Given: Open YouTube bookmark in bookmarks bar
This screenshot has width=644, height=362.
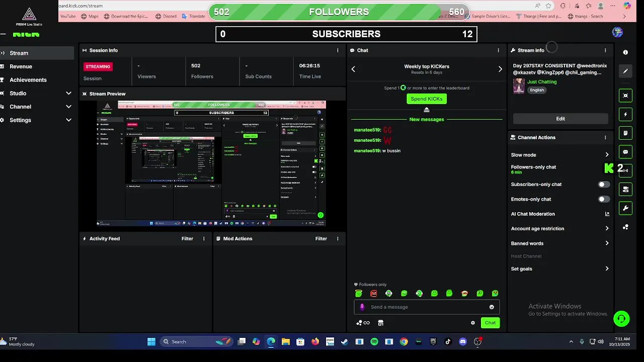Looking at the screenshot, I should [x=68, y=16].
